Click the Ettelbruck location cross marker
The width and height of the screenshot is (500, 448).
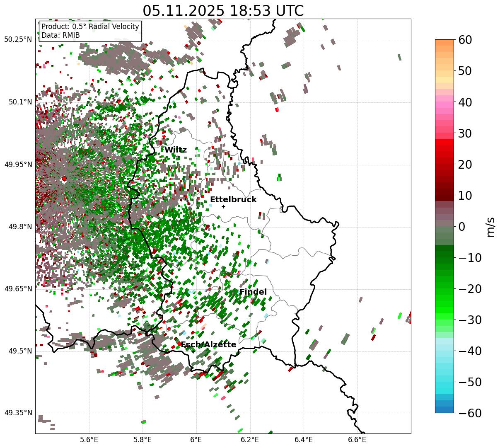pos(223,206)
